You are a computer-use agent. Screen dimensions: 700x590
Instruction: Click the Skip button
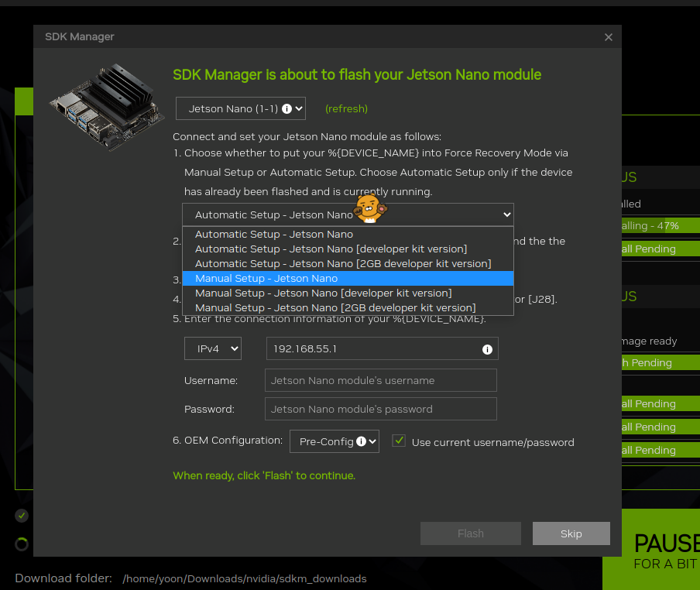(x=571, y=533)
